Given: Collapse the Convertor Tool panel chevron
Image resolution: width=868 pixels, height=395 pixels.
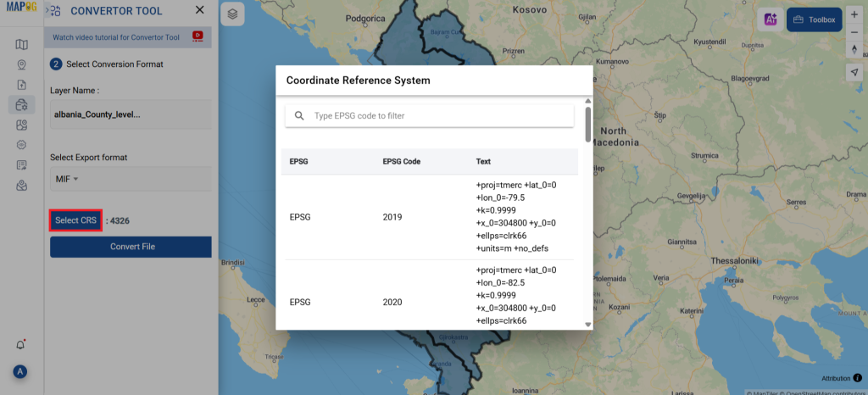Looking at the screenshot, I should pyautogui.click(x=47, y=9).
